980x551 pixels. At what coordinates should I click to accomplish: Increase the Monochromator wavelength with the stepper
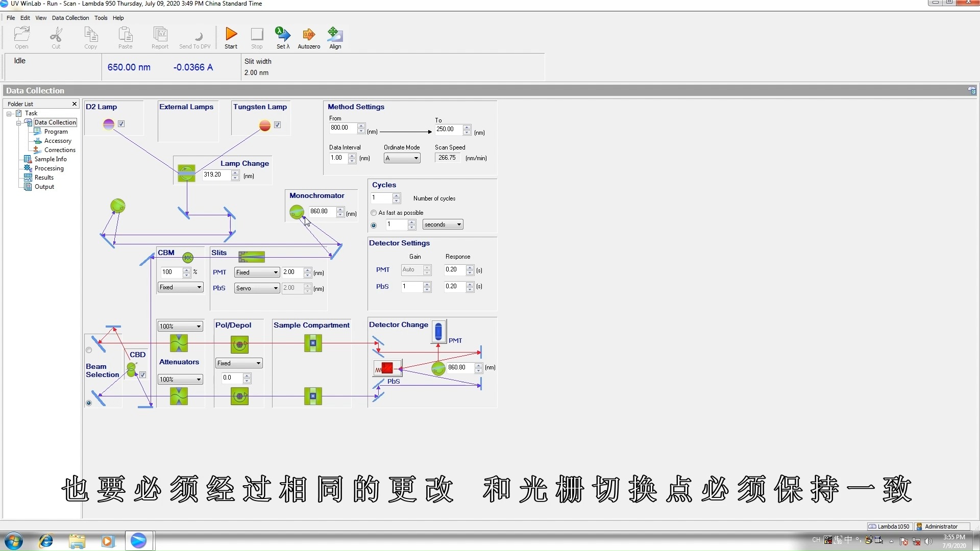341,209
